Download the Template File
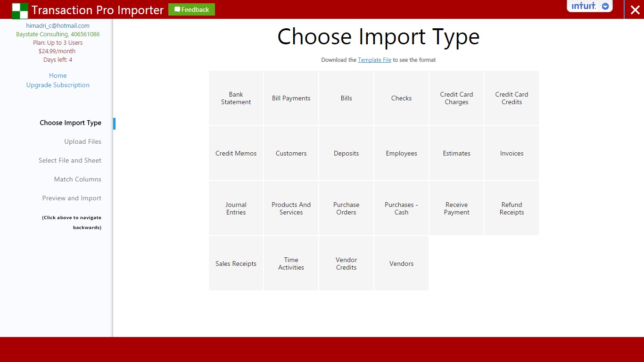Screen dimensions: 644x362 click(375, 60)
